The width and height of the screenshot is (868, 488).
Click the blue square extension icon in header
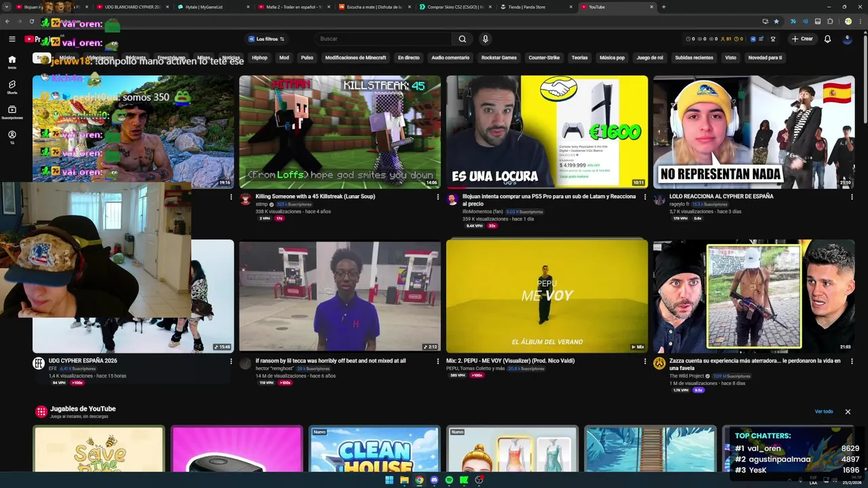(753, 39)
